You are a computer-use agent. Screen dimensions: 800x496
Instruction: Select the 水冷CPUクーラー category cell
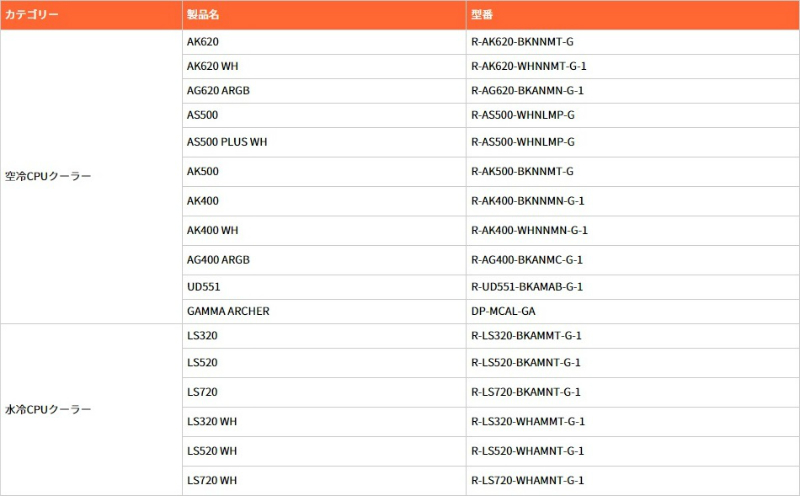48,410
